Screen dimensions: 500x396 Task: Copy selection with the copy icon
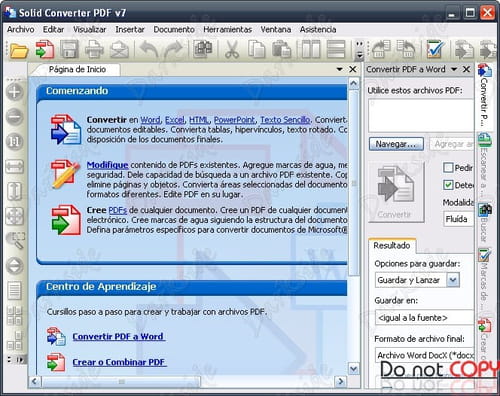[256, 49]
